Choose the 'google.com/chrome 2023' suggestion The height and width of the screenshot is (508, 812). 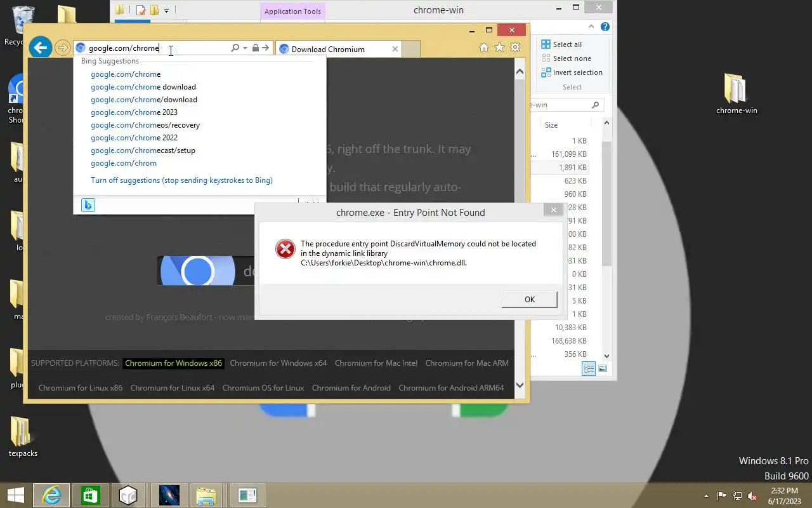tap(134, 112)
